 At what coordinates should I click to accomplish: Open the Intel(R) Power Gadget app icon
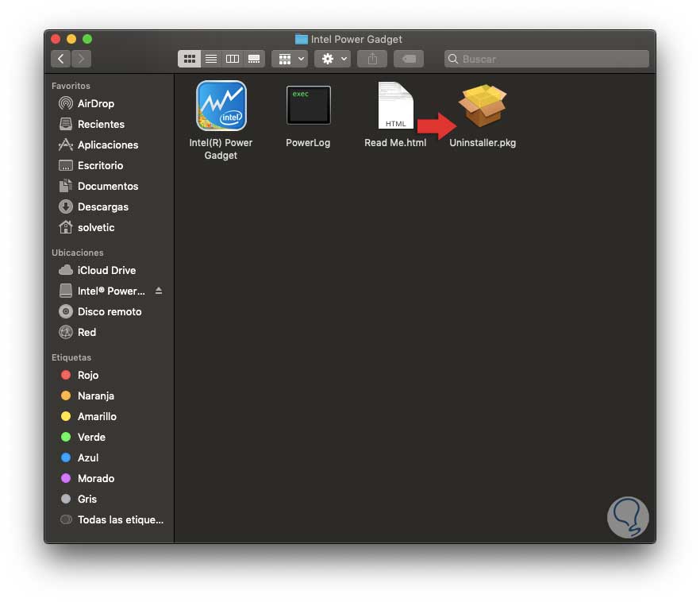[x=221, y=106]
